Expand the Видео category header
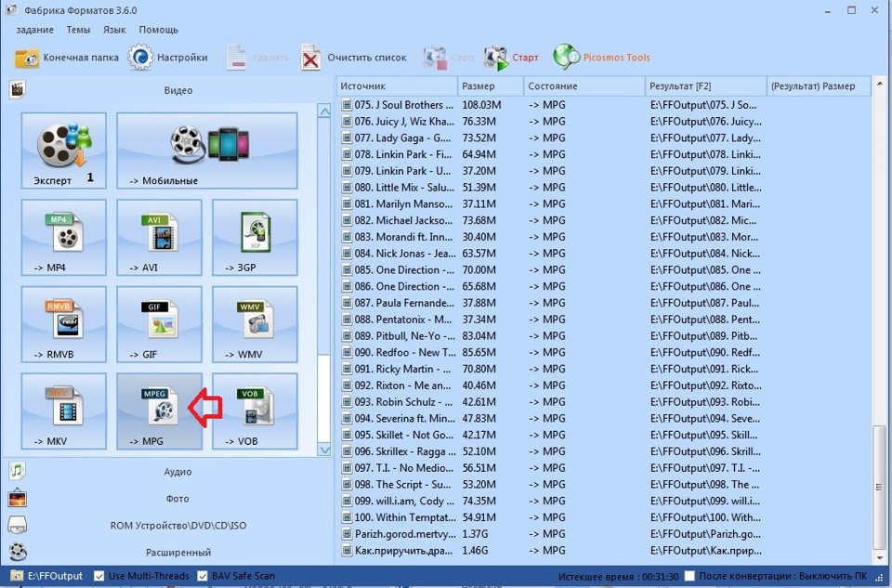The height and width of the screenshot is (588, 892). [x=178, y=90]
